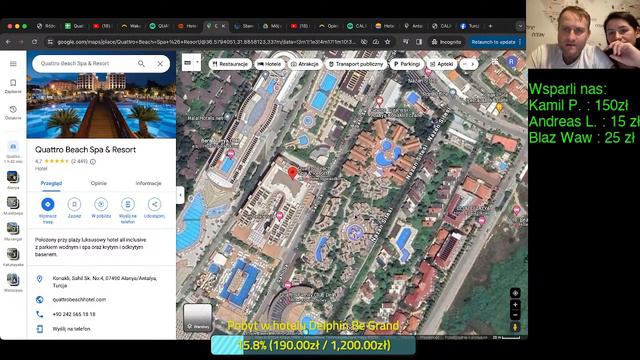Filter map by Transport publiczny
The width and height of the screenshot is (640, 360).
pos(356,64)
